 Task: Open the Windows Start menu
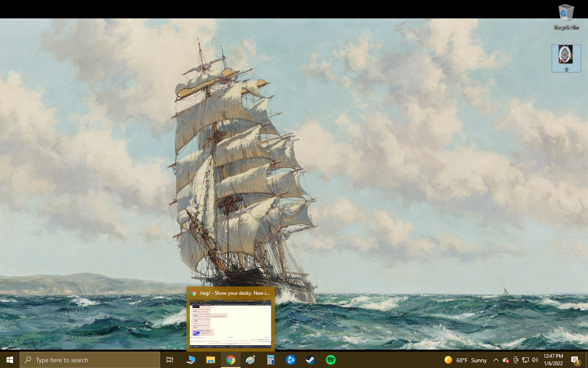point(10,360)
